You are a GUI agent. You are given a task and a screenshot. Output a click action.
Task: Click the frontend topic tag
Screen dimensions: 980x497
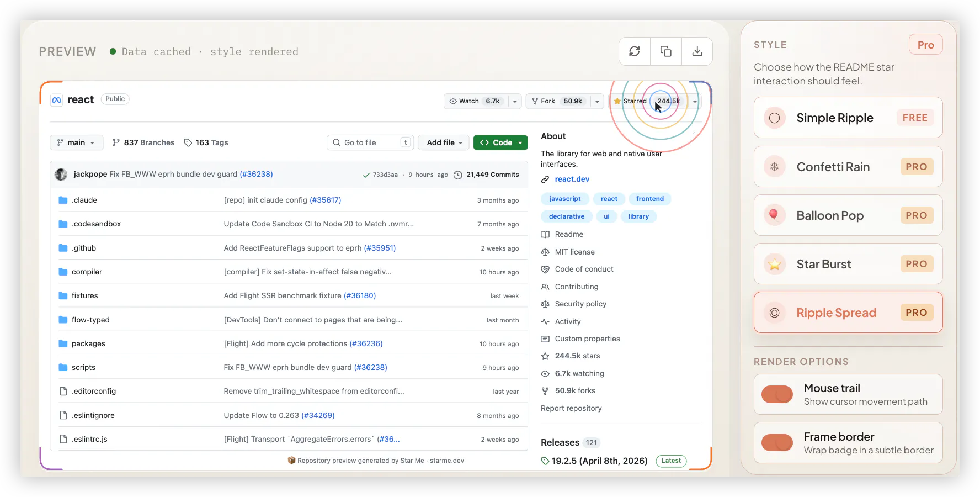pyautogui.click(x=650, y=199)
